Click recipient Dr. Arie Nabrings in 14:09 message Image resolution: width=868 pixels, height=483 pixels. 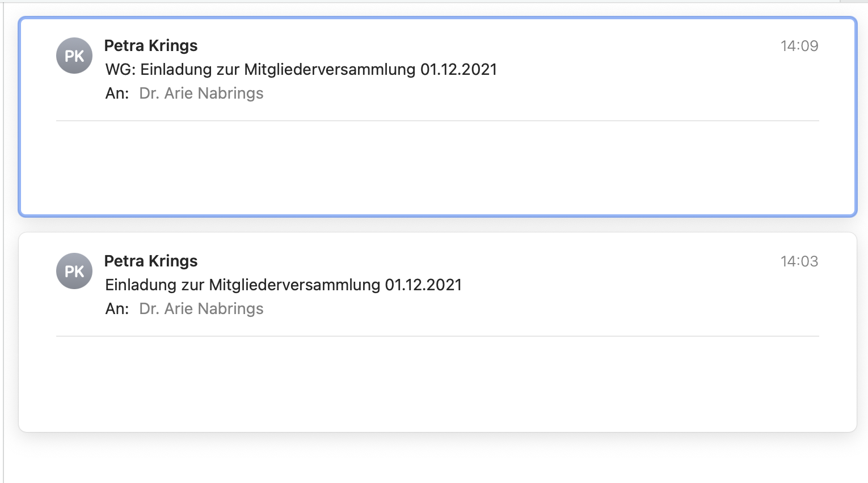[201, 93]
